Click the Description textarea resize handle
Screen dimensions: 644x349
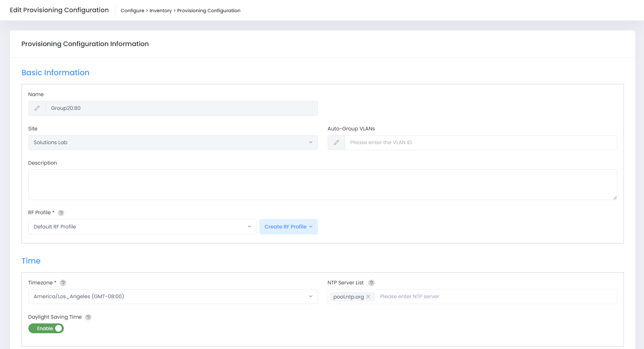pyautogui.click(x=614, y=198)
